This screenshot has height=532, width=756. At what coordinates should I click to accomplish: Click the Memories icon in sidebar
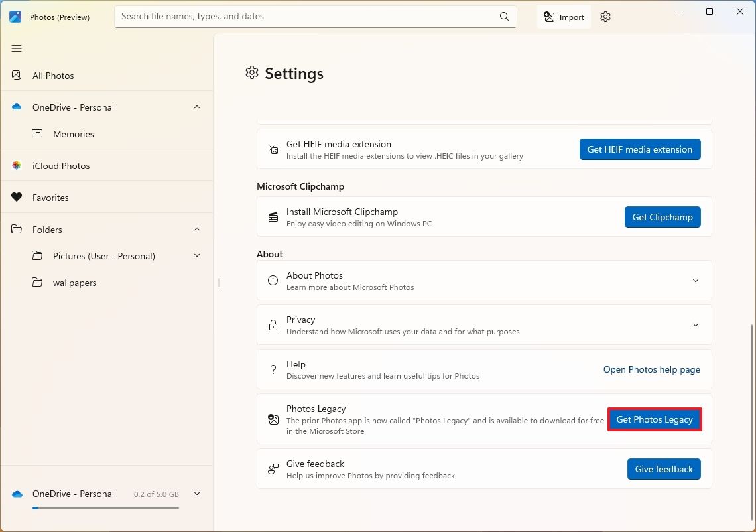point(37,134)
